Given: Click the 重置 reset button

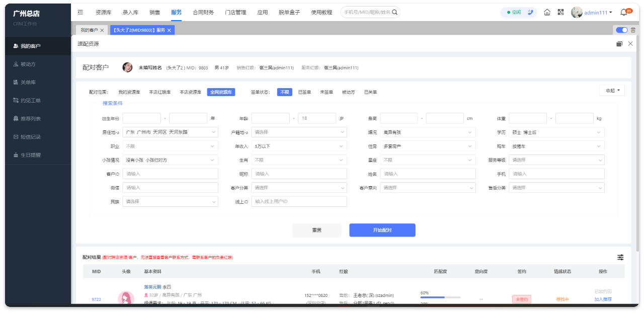Looking at the screenshot, I should pos(316,230).
